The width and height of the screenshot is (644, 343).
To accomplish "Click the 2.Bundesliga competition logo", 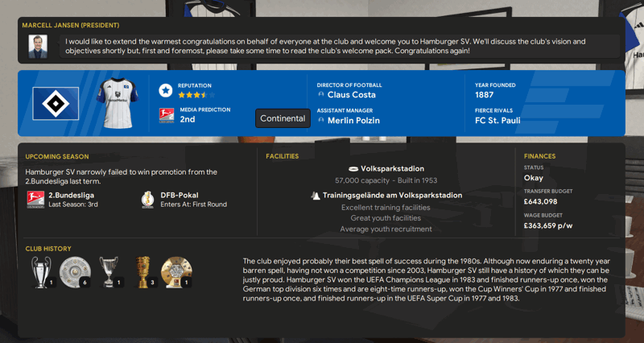I will pyautogui.click(x=35, y=200).
